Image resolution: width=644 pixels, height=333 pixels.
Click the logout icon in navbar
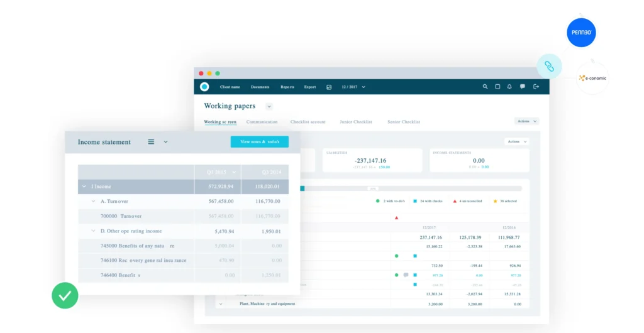(x=536, y=87)
